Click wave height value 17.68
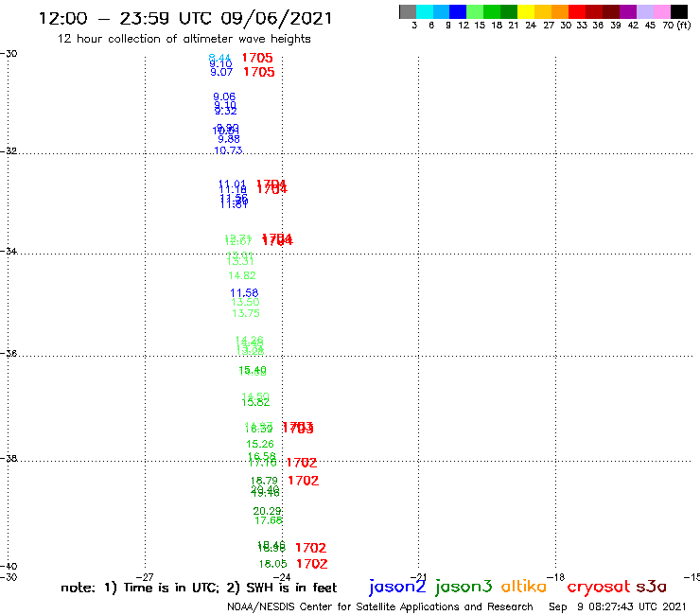This screenshot has width=700, height=615. 269,520
